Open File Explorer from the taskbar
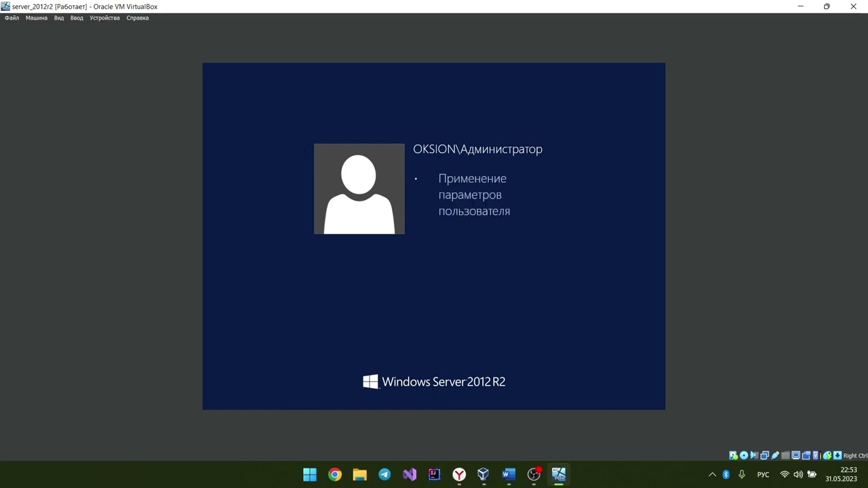The height and width of the screenshot is (488, 868). (359, 474)
